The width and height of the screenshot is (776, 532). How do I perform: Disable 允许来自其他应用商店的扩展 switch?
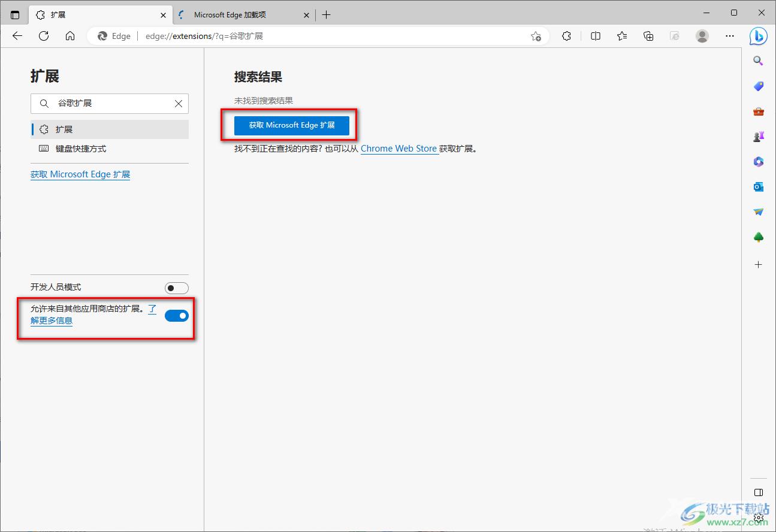pos(177,315)
